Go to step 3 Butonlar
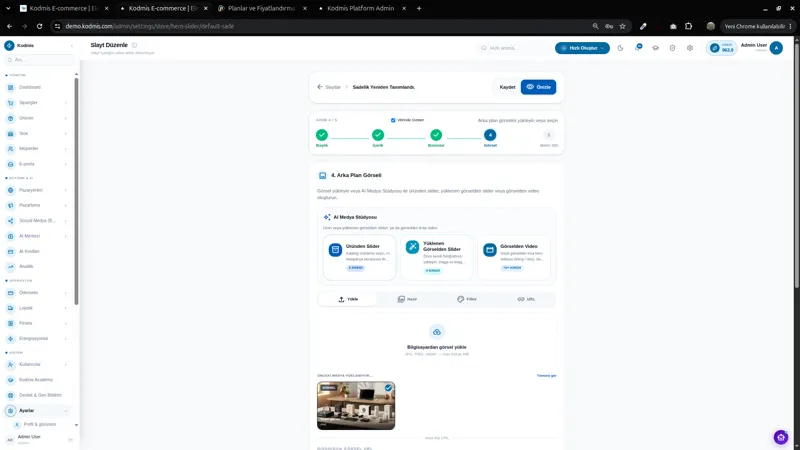800x450 pixels. point(436,135)
